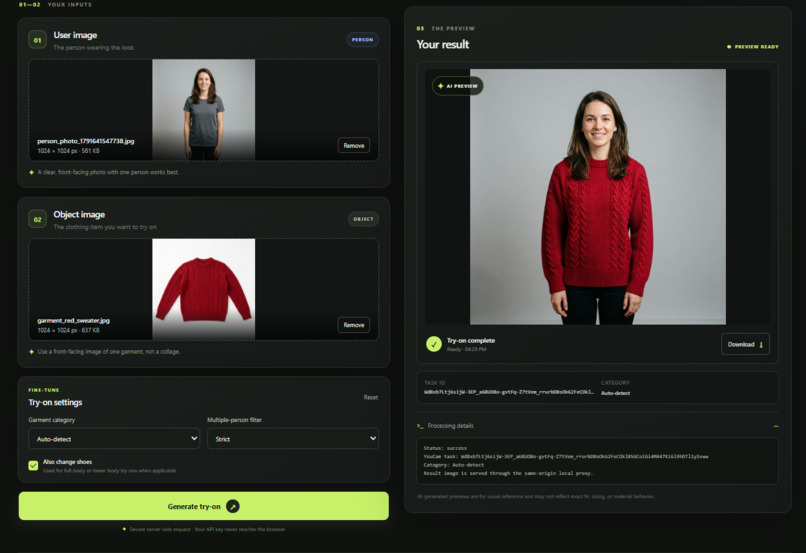Click the 01 step number badge
Image resolution: width=806 pixels, height=553 pixels.
point(38,40)
